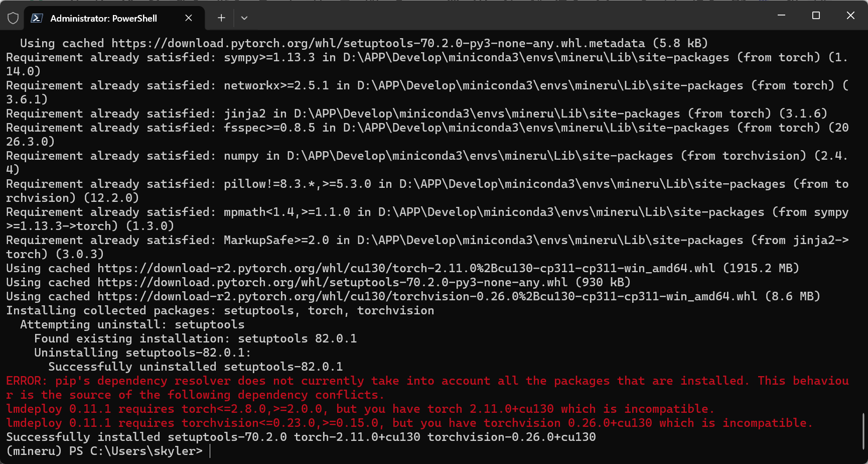The width and height of the screenshot is (868, 464).
Task: Click the red ERROR: text
Action: pos(26,381)
